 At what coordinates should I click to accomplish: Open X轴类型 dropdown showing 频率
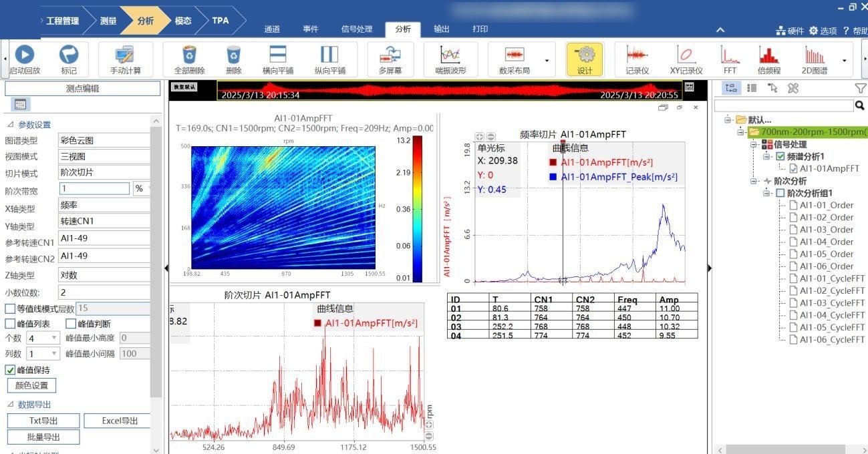click(104, 206)
